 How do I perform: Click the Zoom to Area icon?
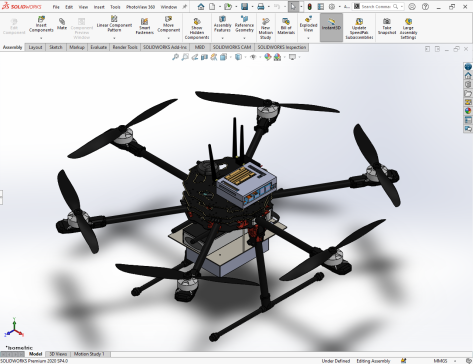pyautogui.click(x=185, y=57)
